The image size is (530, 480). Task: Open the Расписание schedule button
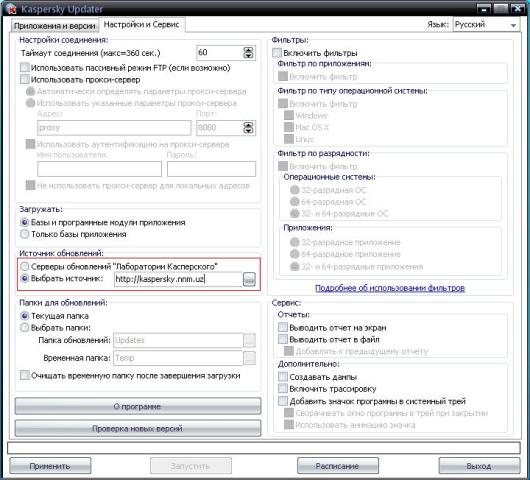[338, 466]
